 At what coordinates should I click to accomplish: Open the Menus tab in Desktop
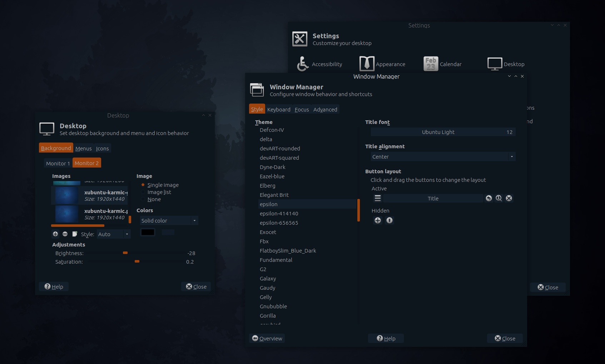83,148
